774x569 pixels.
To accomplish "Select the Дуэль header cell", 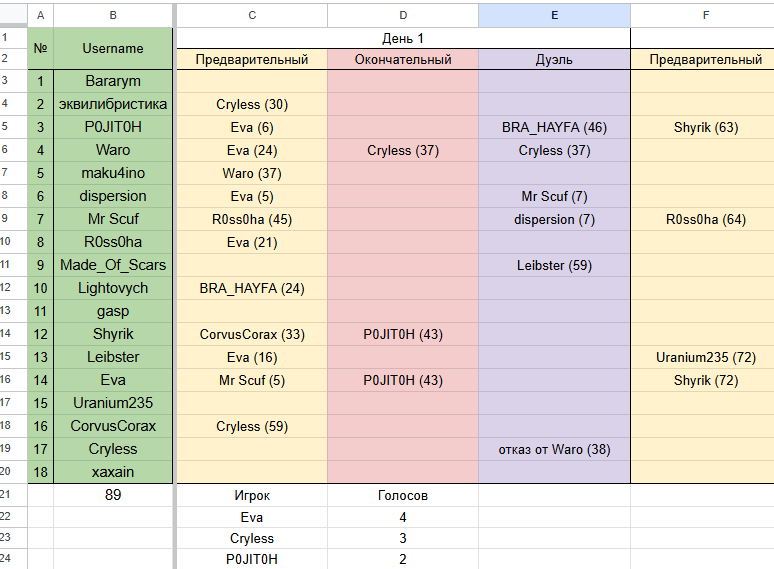I will point(554,59).
